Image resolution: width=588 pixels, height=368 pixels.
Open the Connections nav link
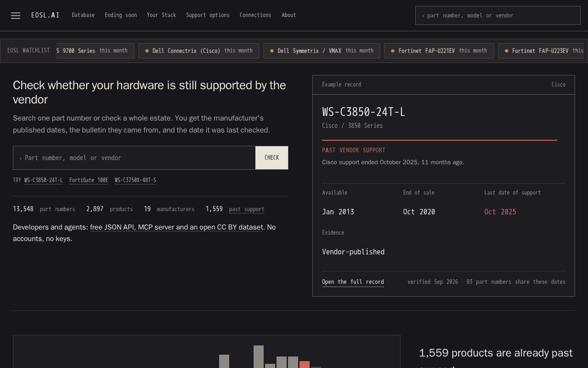[x=255, y=15]
